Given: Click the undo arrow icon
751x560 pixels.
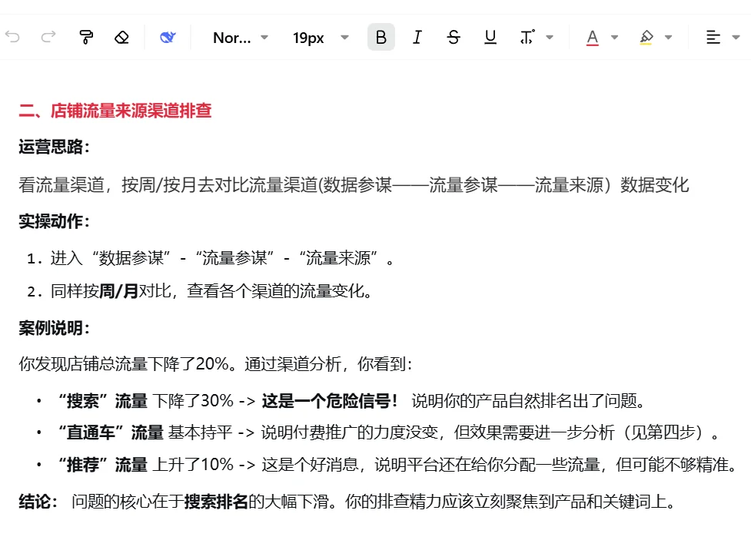Looking at the screenshot, I should (x=12, y=37).
